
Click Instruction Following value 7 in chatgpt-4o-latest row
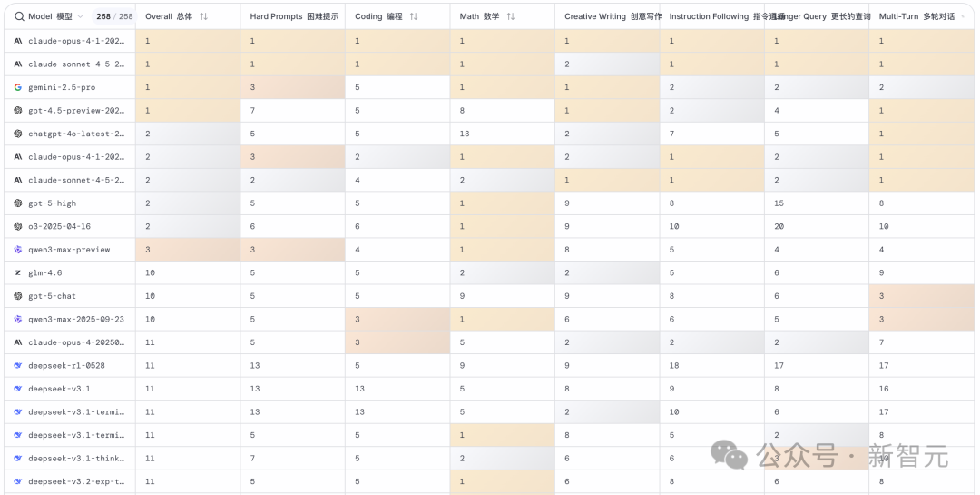tap(671, 134)
